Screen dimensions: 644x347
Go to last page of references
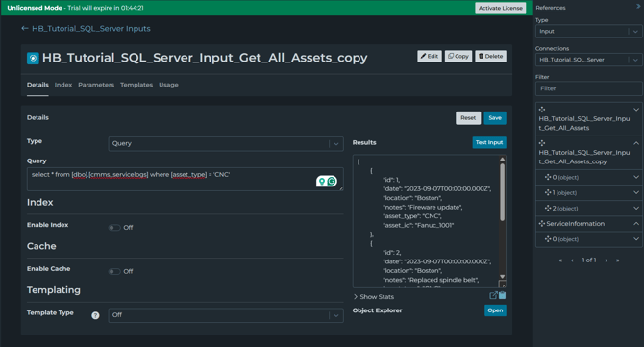617,260
